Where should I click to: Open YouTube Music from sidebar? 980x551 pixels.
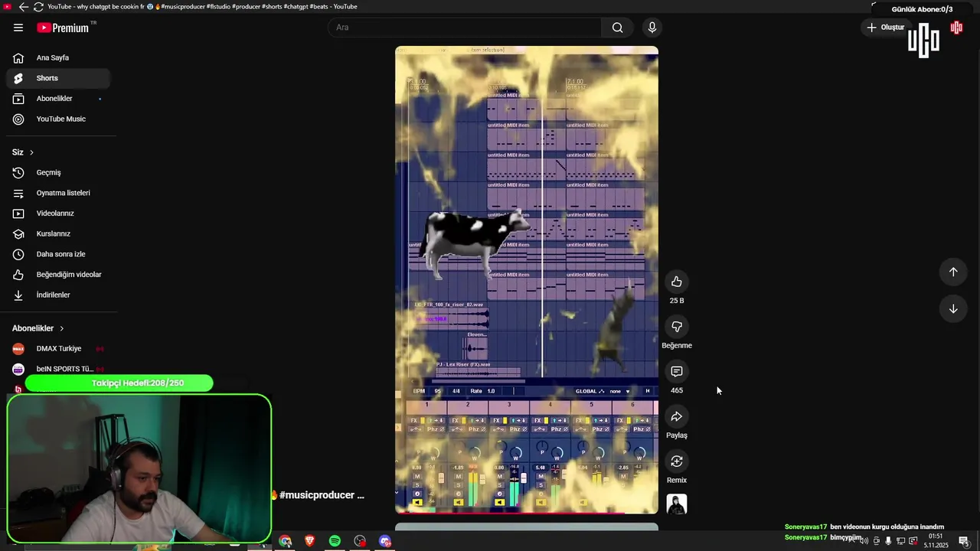pos(58,119)
